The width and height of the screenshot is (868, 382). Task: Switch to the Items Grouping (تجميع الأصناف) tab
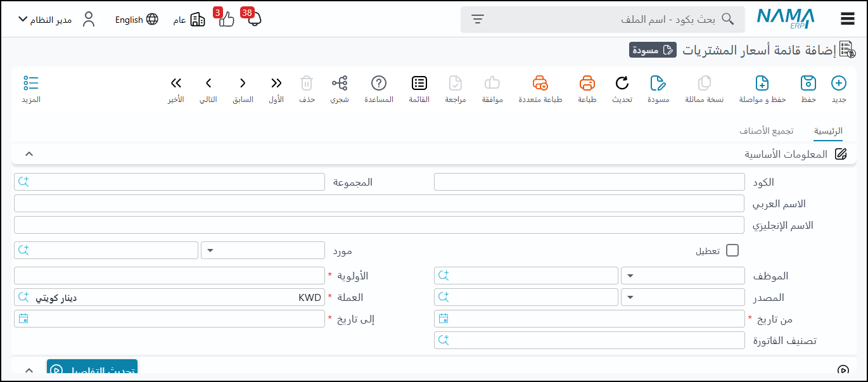[x=766, y=131]
